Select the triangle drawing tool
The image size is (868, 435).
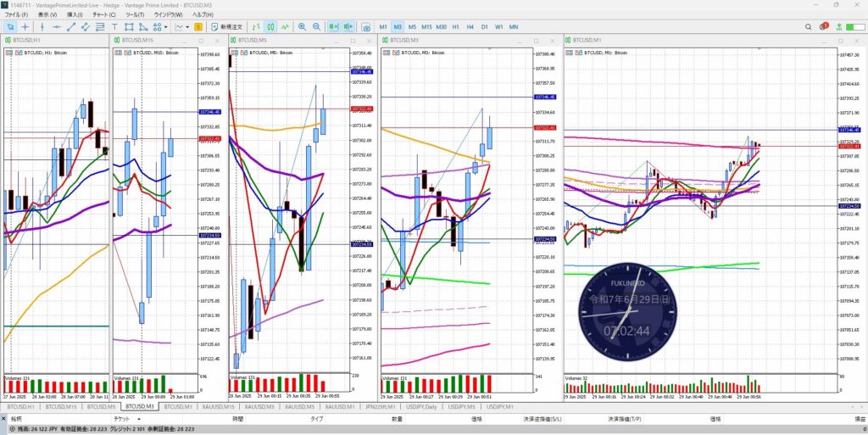[x=143, y=26]
